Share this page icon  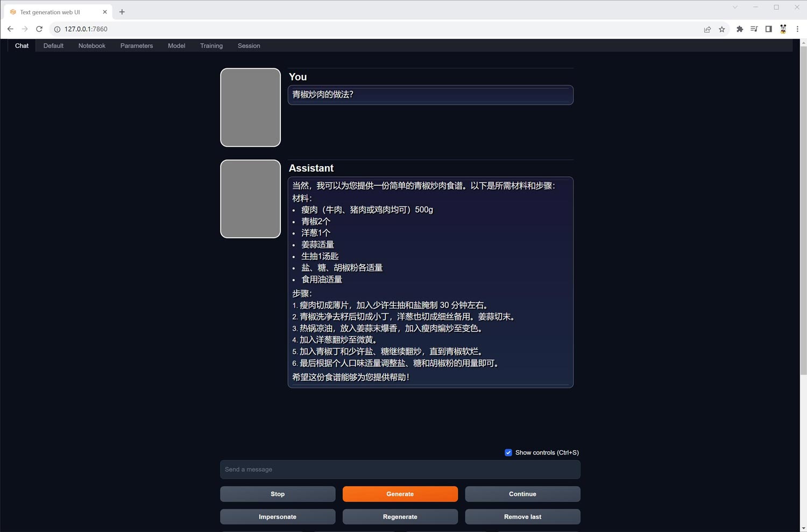707,29
